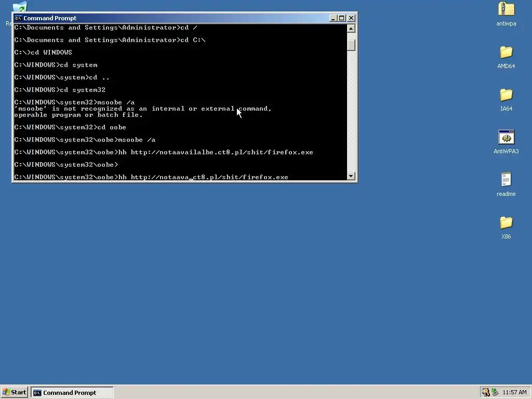
Task: Click the "notaavailalbe.ct8.pl" hh command line
Action: pos(164,152)
